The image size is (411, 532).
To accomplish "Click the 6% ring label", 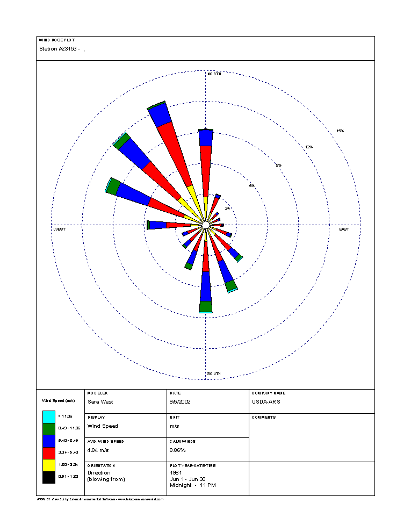I will [x=252, y=185].
